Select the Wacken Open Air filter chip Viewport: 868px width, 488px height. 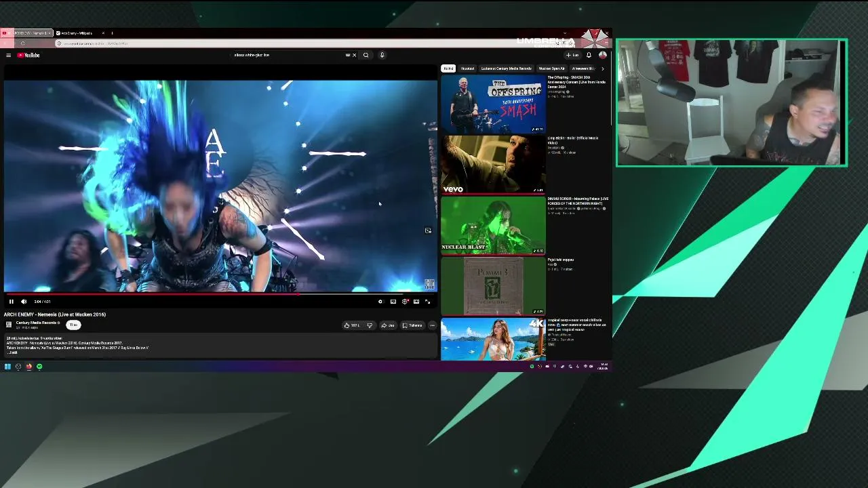point(551,68)
